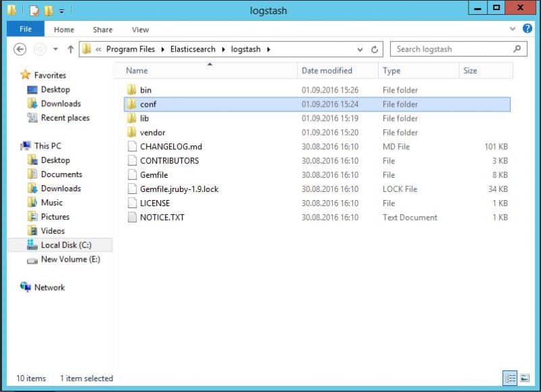Expand the ribbon with the chevron
541x392 pixels.
click(512, 30)
